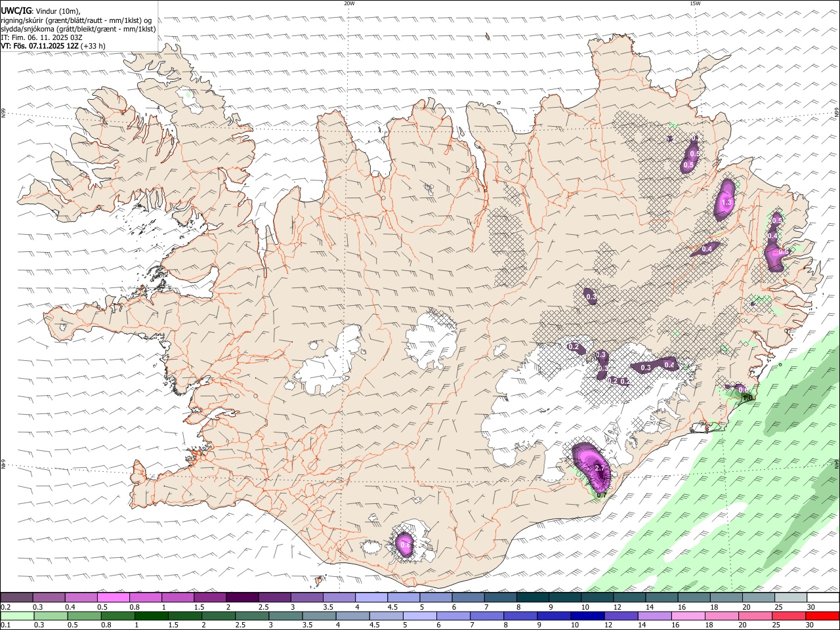Pick the lower legend swatch starting at 25

coord(789,616)
